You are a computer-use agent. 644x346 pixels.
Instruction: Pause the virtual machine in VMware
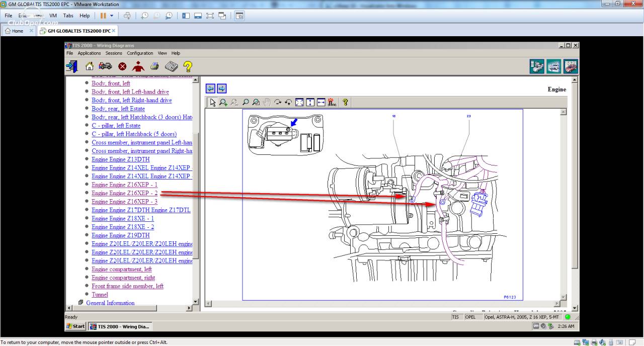coord(103,16)
